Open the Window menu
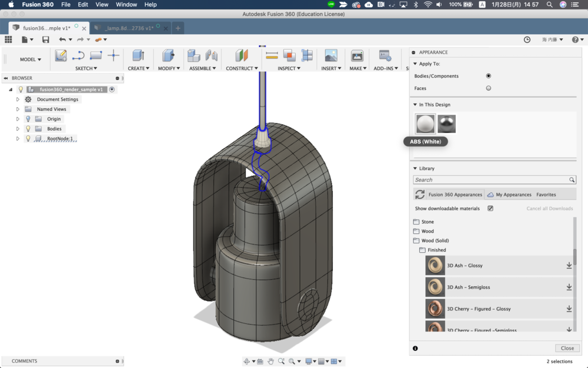The width and height of the screenshot is (588, 368). click(x=126, y=5)
